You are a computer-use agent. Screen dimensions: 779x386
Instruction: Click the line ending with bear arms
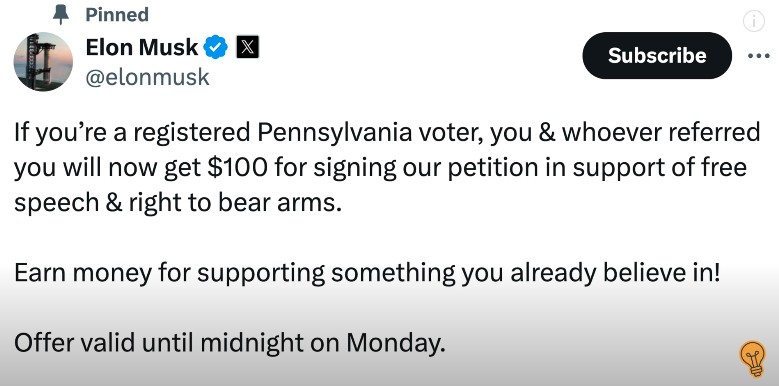pyautogui.click(x=178, y=203)
